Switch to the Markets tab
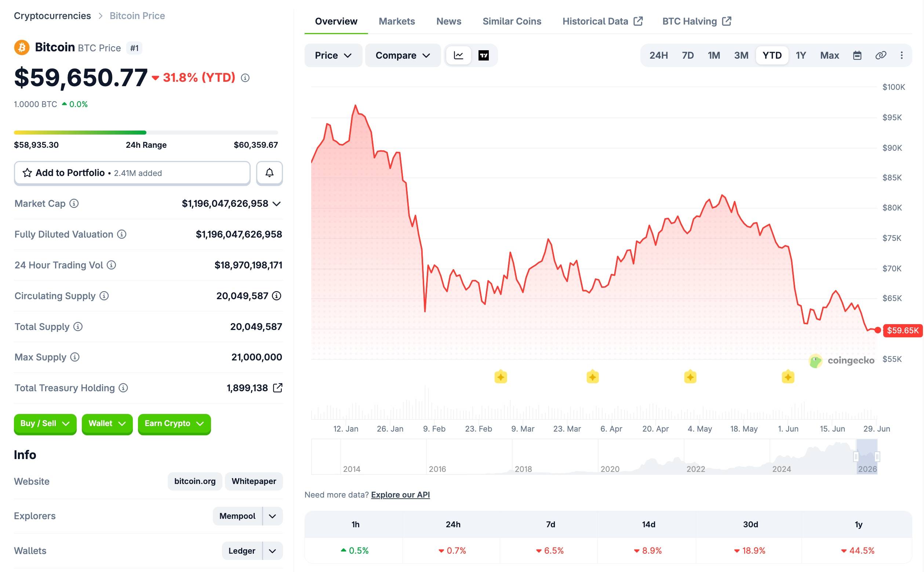 click(397, 21)
